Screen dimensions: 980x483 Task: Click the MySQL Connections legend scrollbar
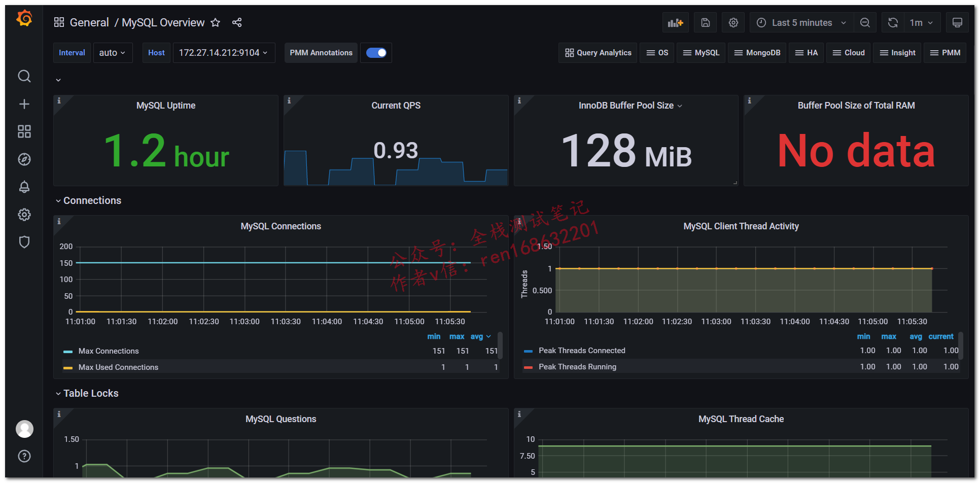point(500,344)
